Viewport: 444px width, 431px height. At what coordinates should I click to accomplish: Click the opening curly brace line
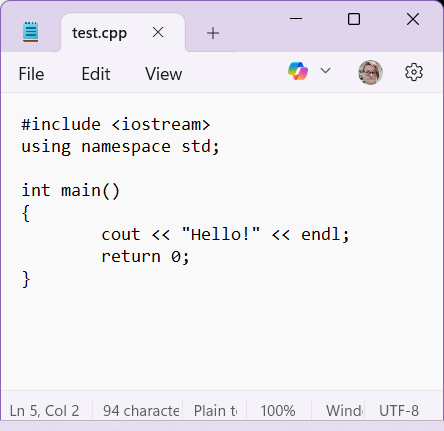click(x=26, y=213)
